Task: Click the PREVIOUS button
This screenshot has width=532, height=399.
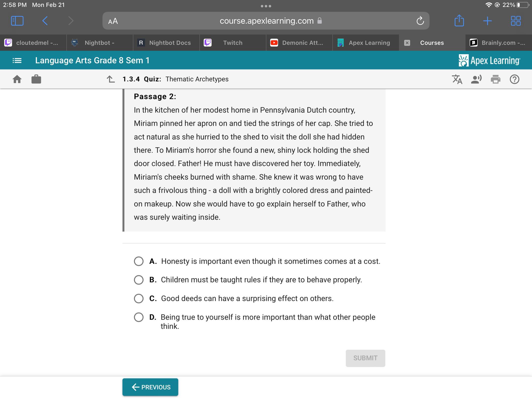Action: (150, 387)
